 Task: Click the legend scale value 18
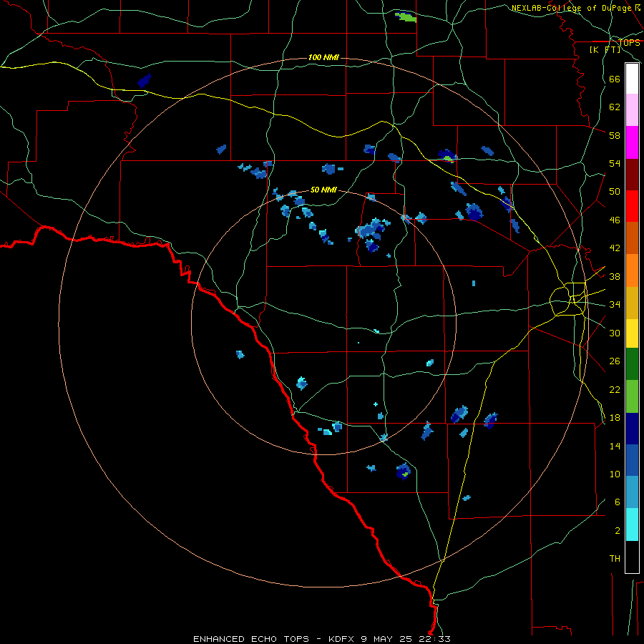point(615,418)
